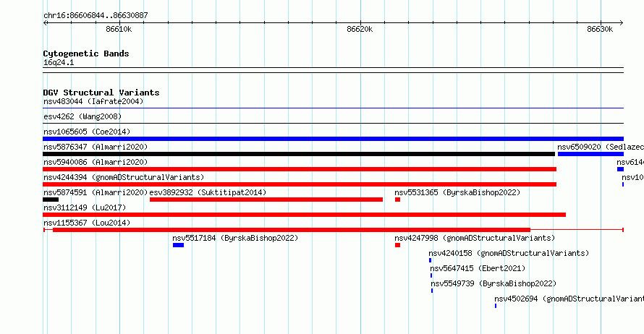Click the blue nsv1065605 Coe2014 variant bar
The image size is (644, 334).
pos(333,139)
